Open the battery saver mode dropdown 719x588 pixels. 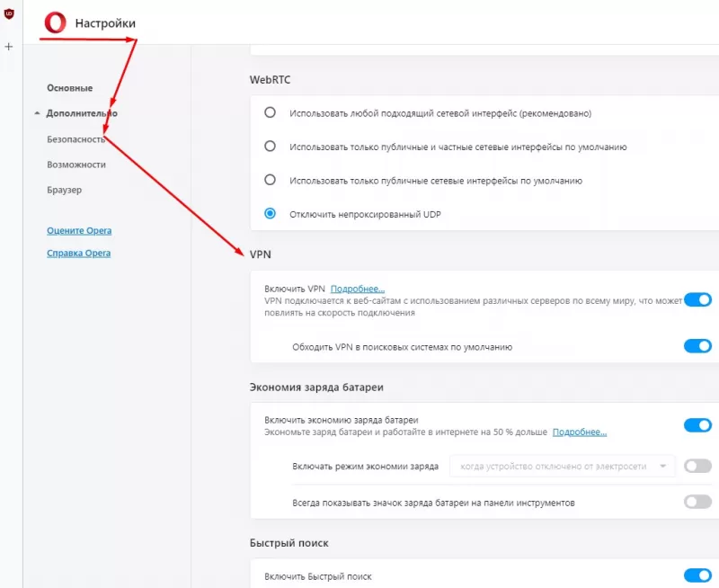coord(563,466)
